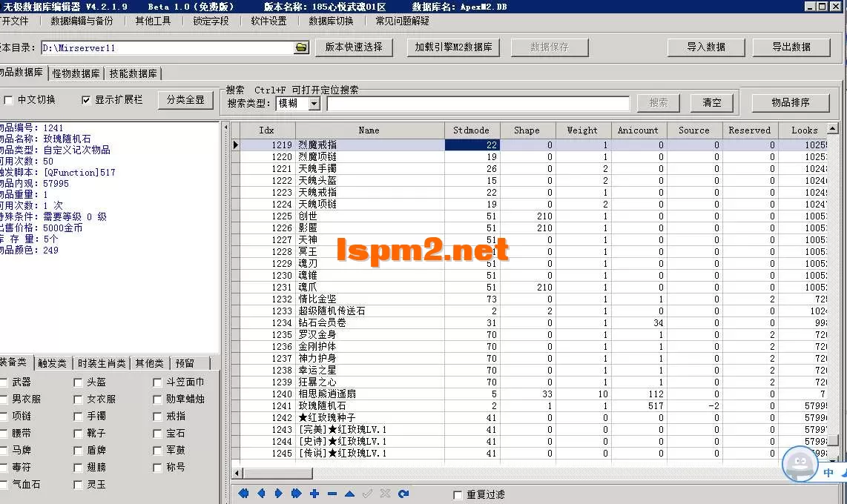Viewport: 847px width, 504px height.
Task: Check the 称号 category checkbox
Action: click(x=157, y=467)
